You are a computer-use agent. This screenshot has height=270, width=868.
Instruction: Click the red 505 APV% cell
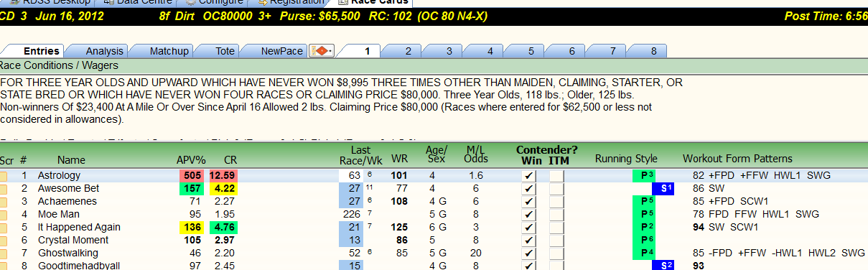click(192, 175)
